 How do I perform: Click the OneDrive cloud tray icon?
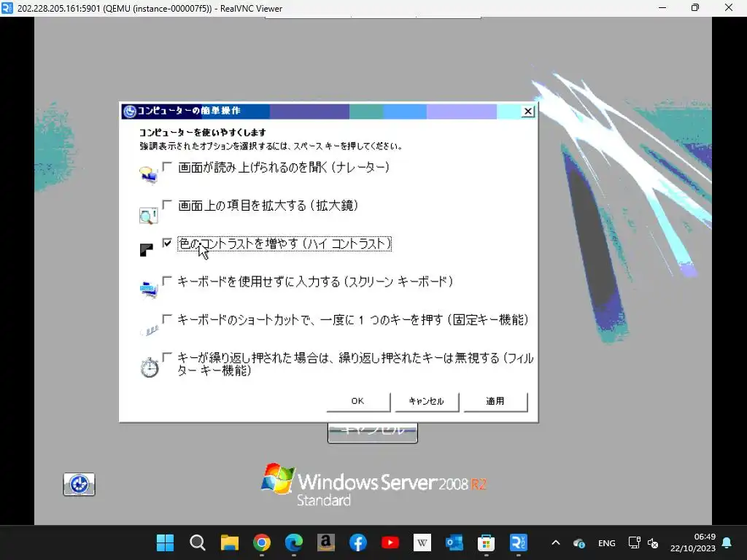579,542
